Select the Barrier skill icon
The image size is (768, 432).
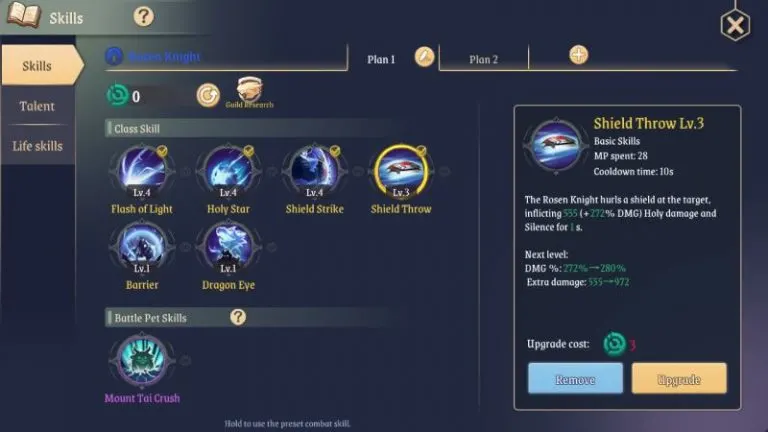[142, 247]
